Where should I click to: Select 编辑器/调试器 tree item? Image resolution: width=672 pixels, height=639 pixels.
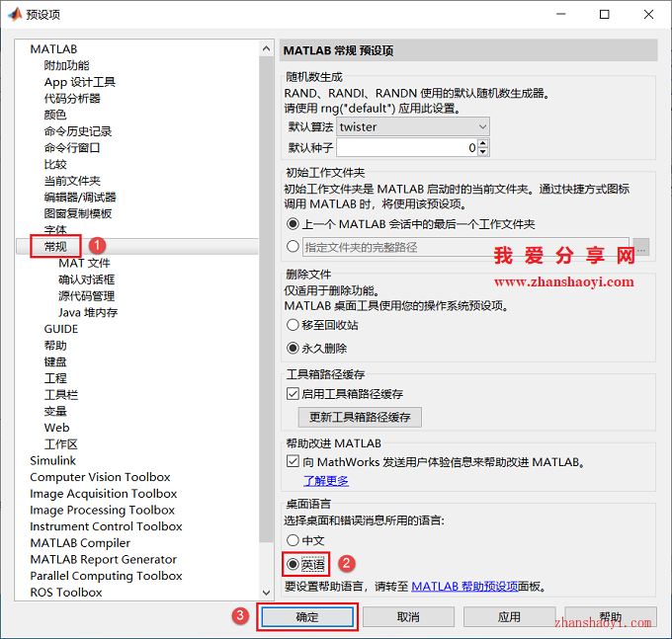pyautogui.click(x=80, y=197)
